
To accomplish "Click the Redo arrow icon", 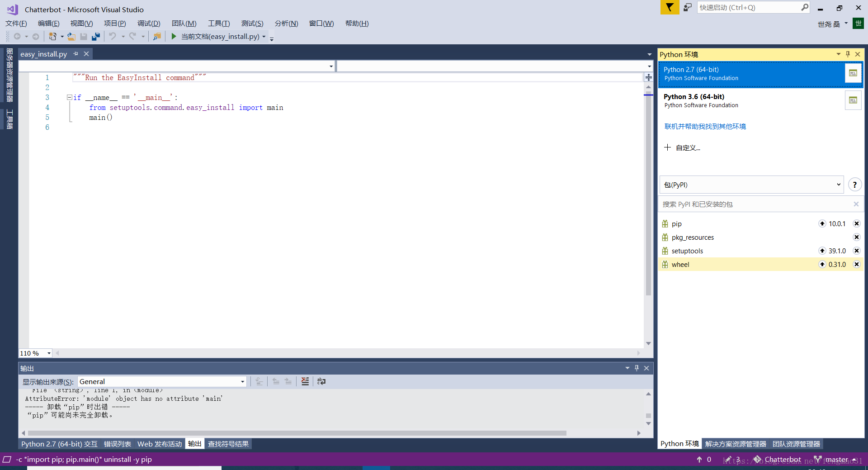I will (x=133, y=36).
